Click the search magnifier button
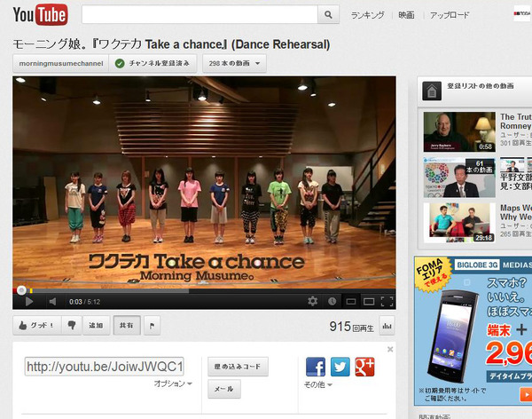Image resolution: width=532 pixels, height=419 pixels. (x=328, y=14)
